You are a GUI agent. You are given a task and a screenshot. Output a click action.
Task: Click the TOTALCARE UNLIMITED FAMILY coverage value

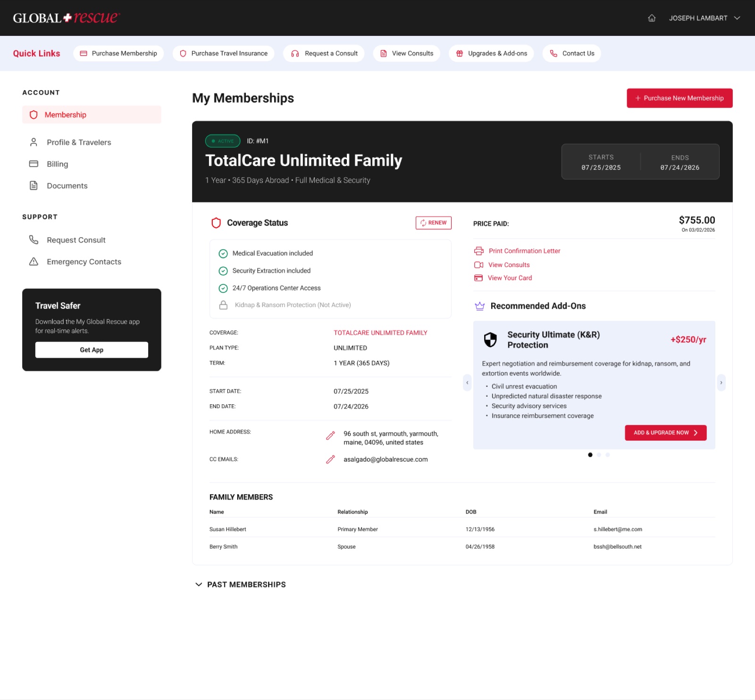tap(380, 333)
